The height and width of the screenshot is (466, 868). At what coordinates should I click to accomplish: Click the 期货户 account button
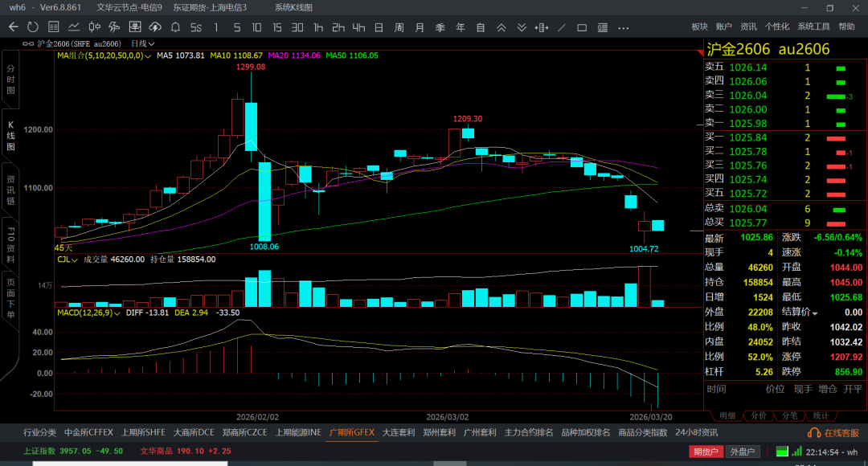click(706, 452)
